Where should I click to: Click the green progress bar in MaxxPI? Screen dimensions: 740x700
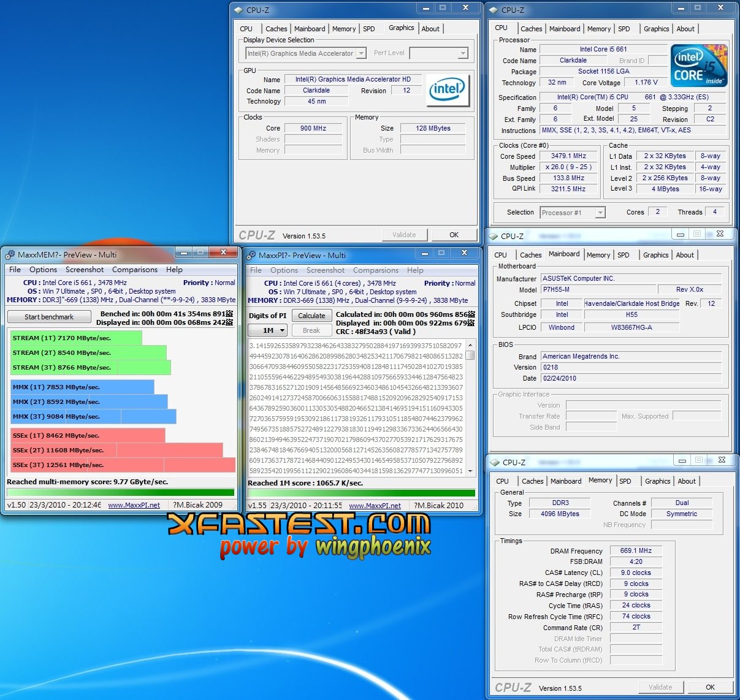point(361,493)
